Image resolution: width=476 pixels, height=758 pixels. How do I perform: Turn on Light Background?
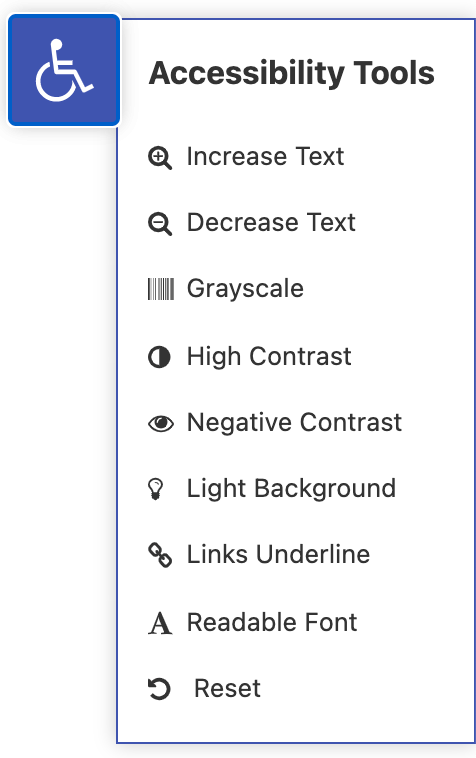pyautogui.click(x=291, y=489)
